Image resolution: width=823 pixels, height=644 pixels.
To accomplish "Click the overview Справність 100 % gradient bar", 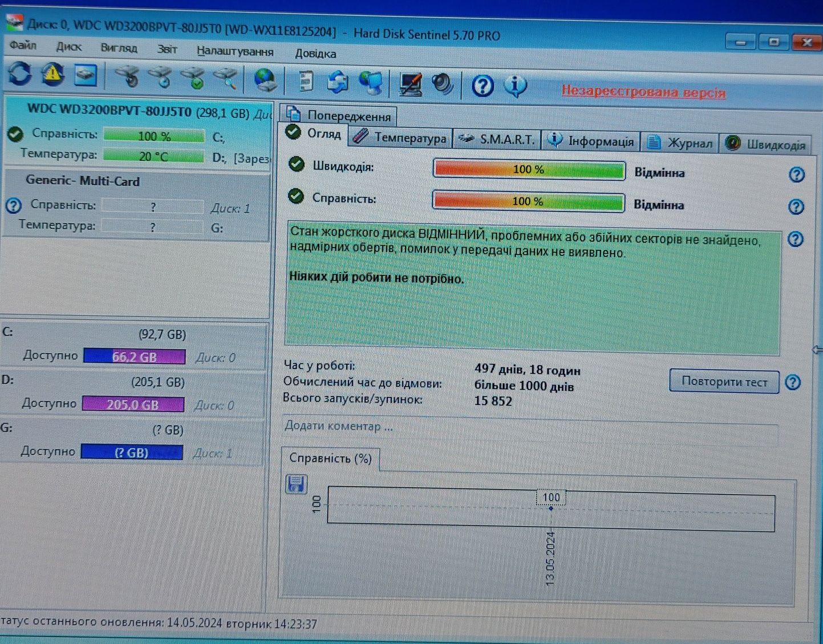I will pyautogui.click(x=528, y=201).
